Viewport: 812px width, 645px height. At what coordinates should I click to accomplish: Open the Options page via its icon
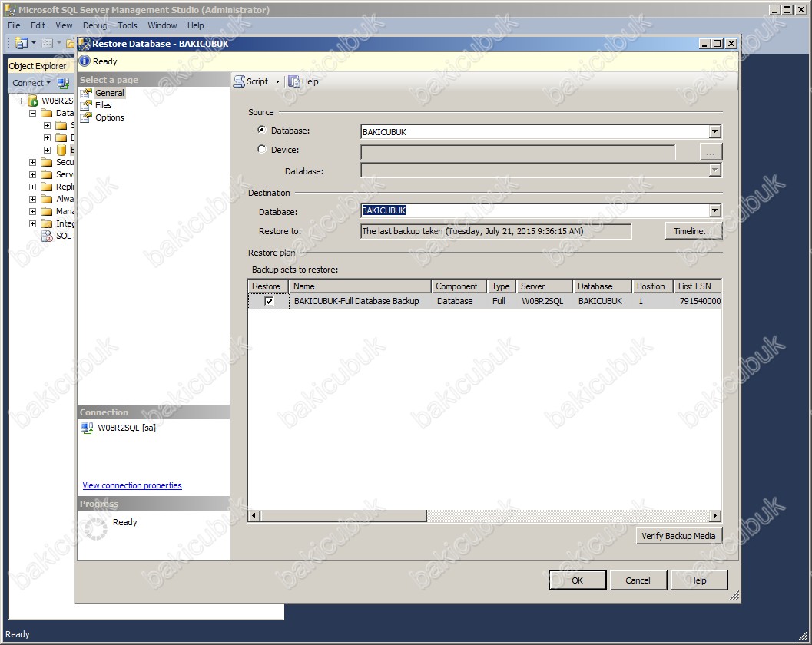[x=86, y=117]
